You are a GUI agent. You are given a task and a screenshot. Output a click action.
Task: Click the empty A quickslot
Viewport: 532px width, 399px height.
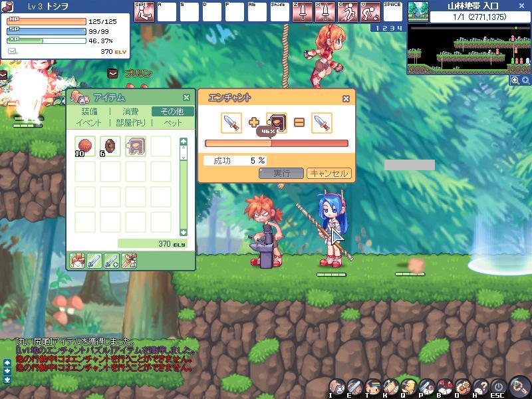(167, 12)
